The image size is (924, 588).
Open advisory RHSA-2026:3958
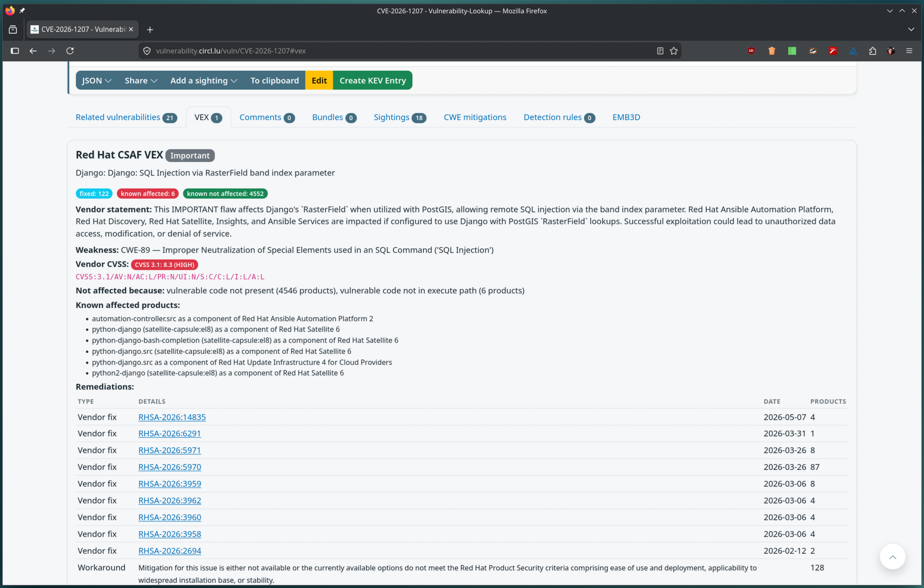[169, 534]
